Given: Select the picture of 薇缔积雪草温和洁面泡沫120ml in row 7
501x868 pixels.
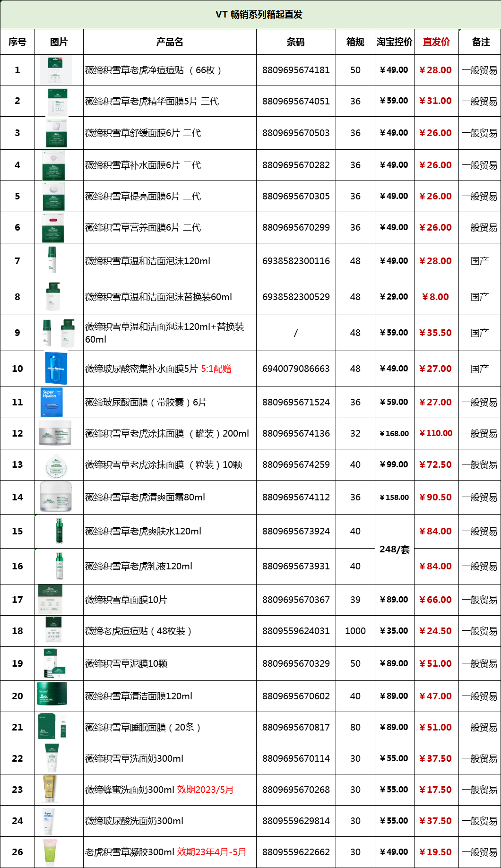Looking at the screenshot, I should (x=52, y=260).
